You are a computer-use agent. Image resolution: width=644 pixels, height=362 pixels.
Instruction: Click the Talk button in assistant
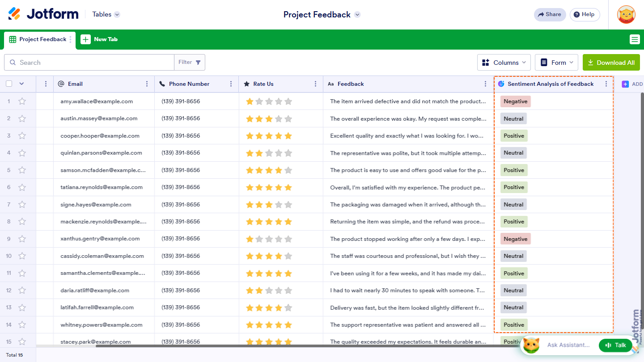click(x=615, y=345)
